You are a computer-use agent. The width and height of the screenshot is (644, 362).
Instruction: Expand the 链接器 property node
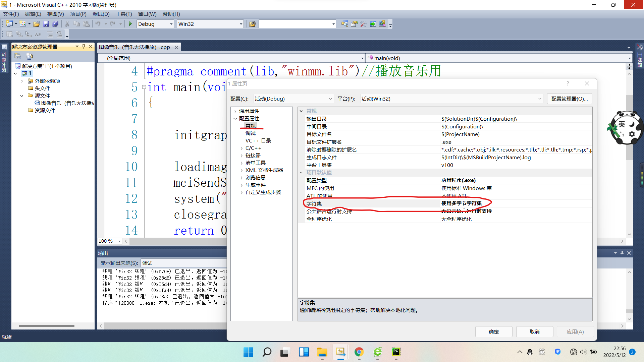point(241,156)
